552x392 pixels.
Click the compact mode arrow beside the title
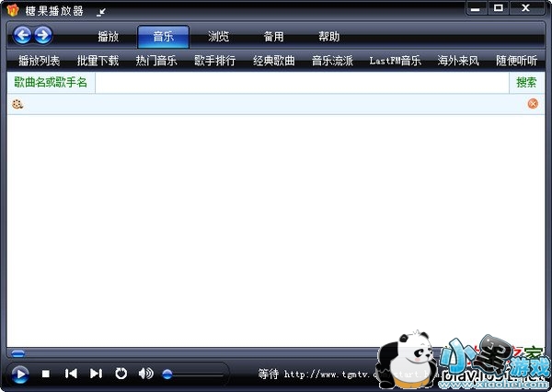[101, 12]
